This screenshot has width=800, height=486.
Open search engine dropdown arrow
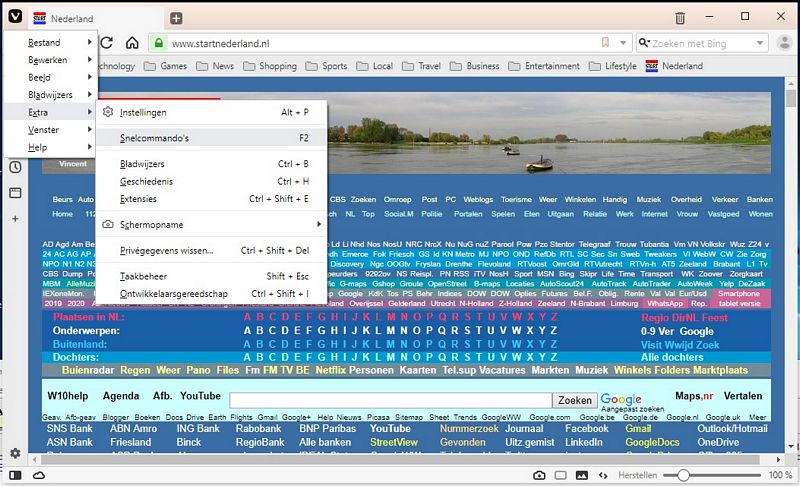coord(760,43)
